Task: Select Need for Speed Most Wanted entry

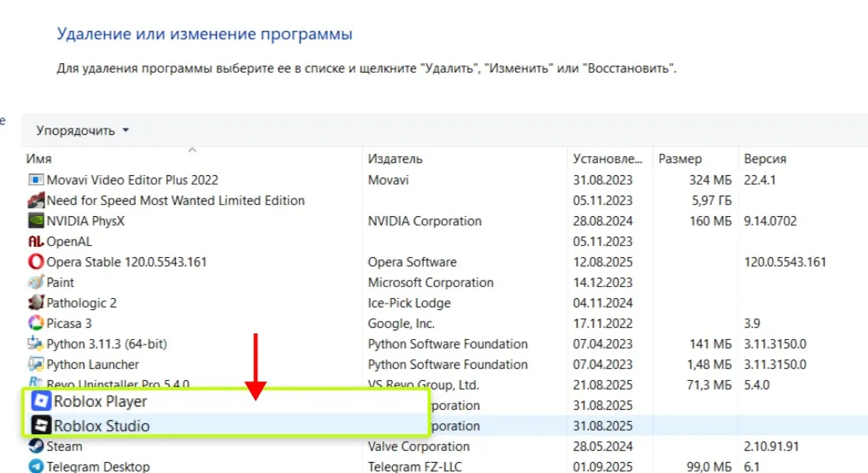Action: [175, 200]
